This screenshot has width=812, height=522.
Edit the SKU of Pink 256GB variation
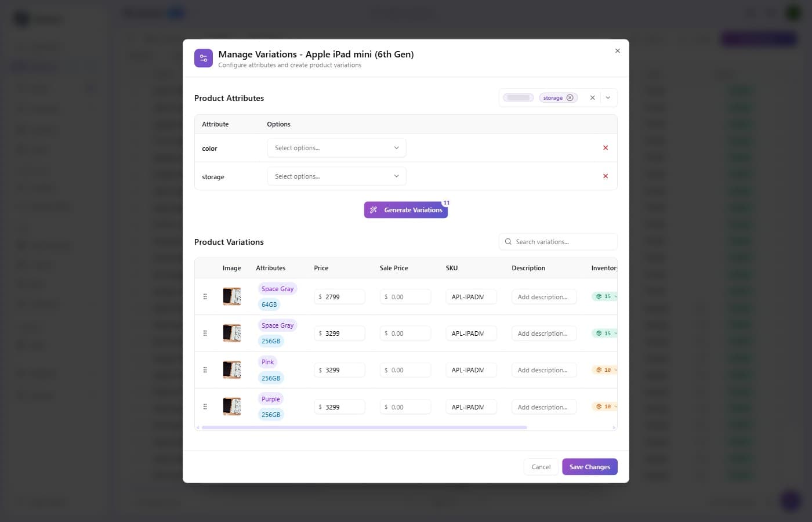471,370
